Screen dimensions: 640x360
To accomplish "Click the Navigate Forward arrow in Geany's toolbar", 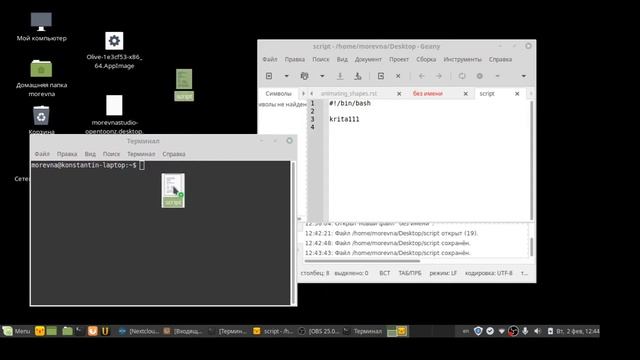I will (x=439, y=76).
